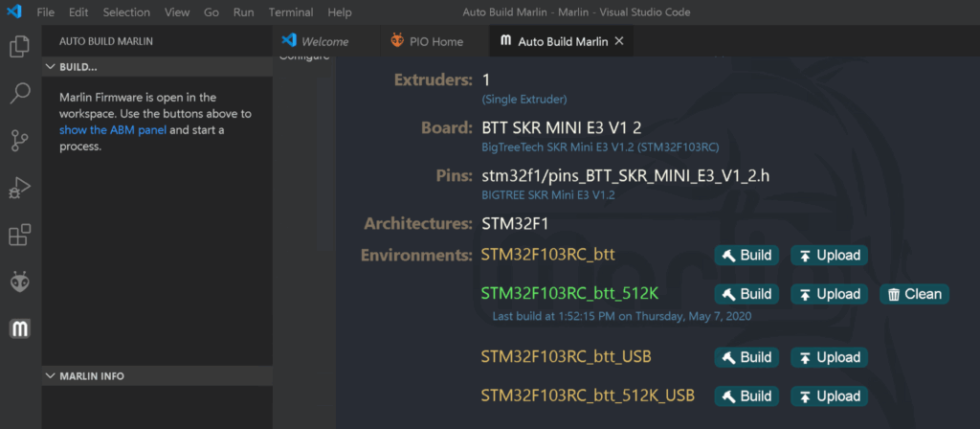This screenshot has width=980, height=429.
Task: Click the AUTO BUILD MARLIN sidebar title
Action: tap(106, 41)
